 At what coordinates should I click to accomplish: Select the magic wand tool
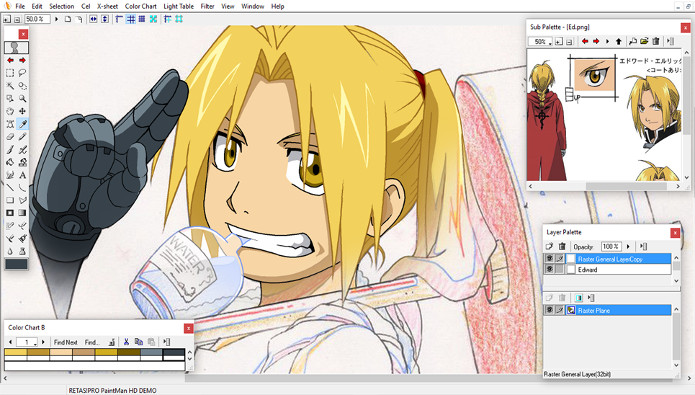[10, 85]
